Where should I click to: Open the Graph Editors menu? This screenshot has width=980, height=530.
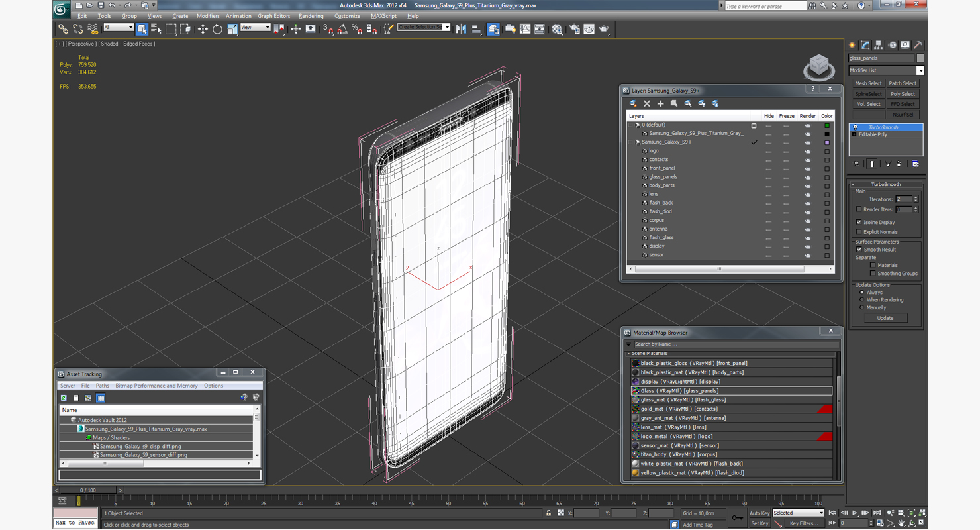273,16
